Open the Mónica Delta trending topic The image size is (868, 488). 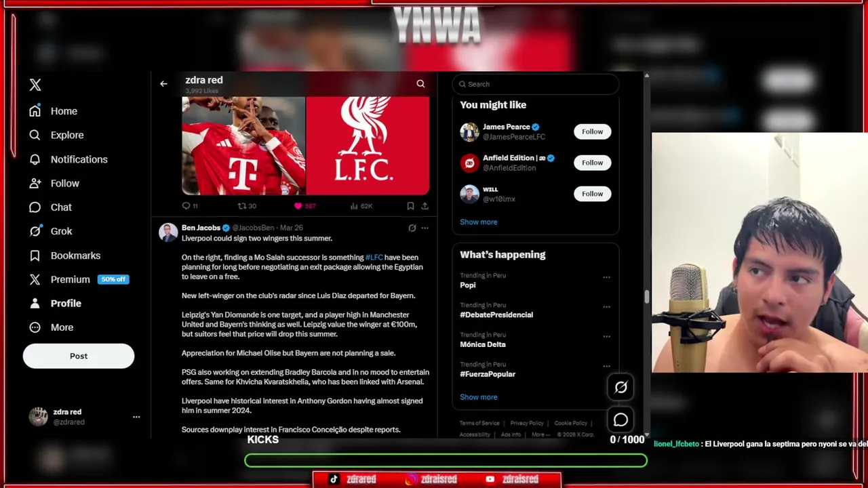[483, 344]
